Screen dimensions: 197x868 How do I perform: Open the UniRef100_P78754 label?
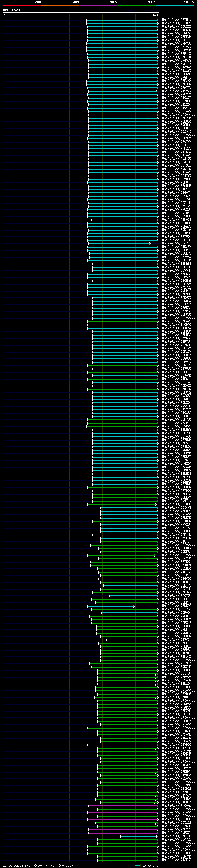177,596
